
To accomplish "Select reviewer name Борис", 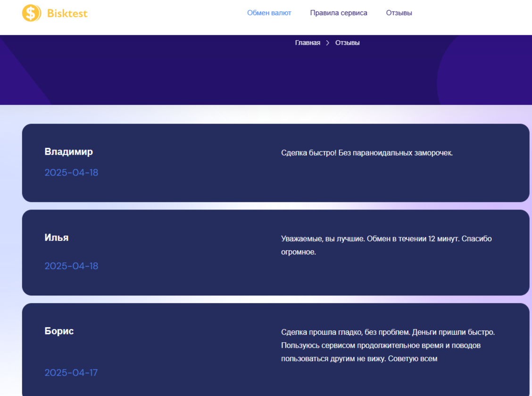I will [x=59, y=331].
